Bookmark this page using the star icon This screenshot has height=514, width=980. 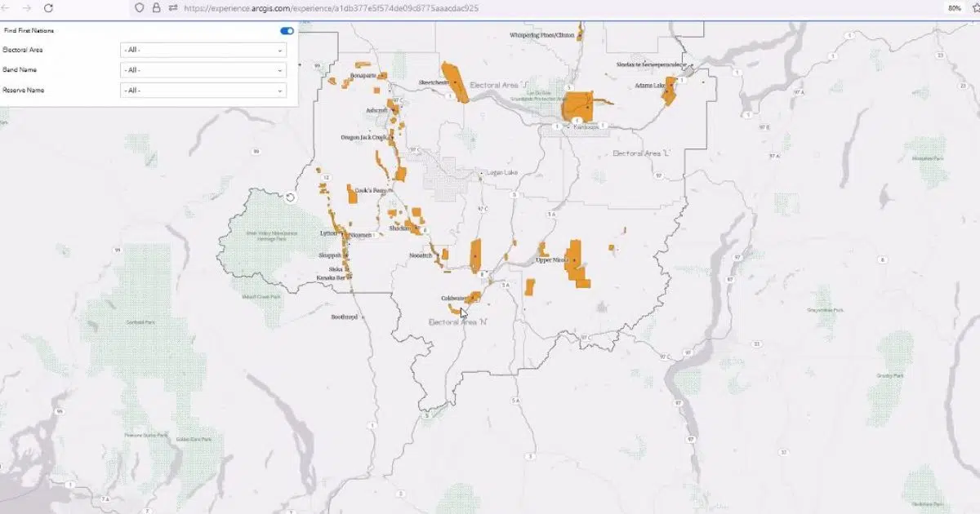[x=976, y=7]
